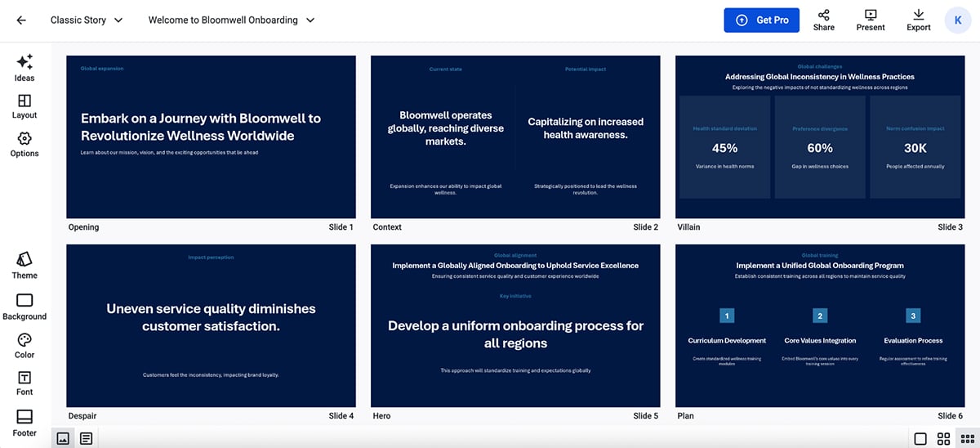Click the Plan label under slide 6
980x448 pixels.
685,416
